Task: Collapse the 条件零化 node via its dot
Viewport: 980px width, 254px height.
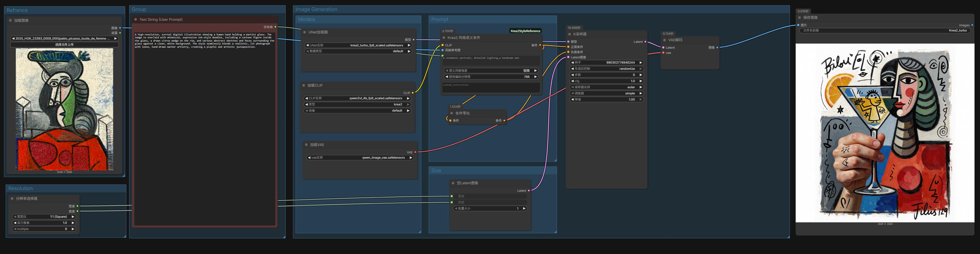Action: (x=452, y=113)
